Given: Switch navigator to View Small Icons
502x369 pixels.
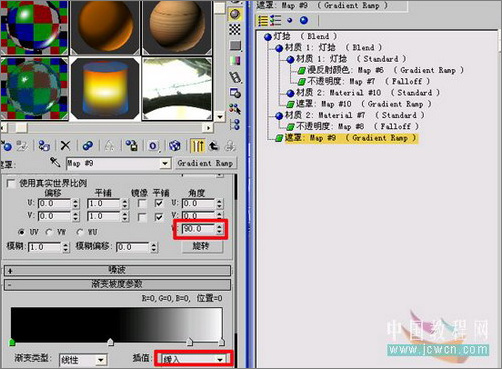Looking at the screenshot, I should pos(289,21).
